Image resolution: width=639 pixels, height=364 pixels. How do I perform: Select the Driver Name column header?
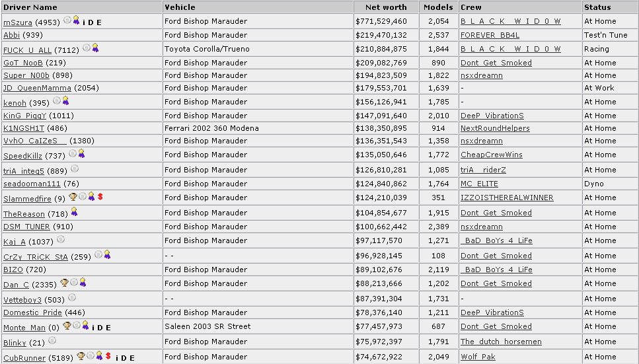pos(30,7)
